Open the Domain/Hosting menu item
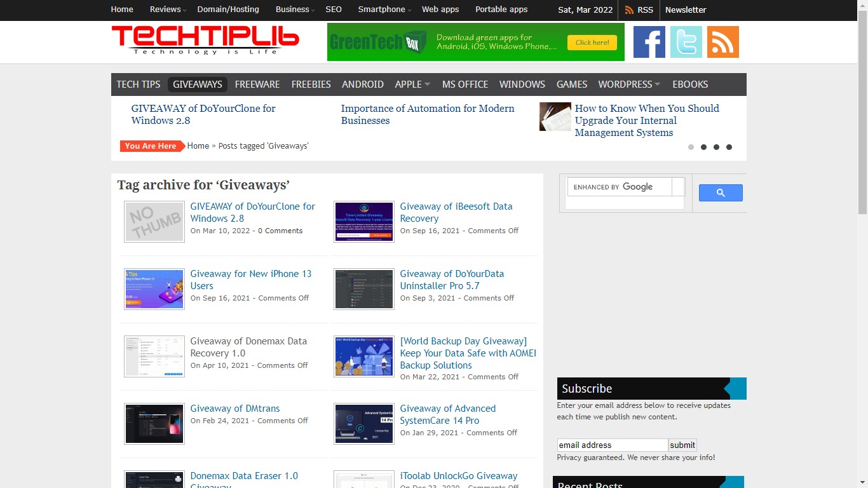This screenshot has width=868, height=488. (x=228, y=10)
